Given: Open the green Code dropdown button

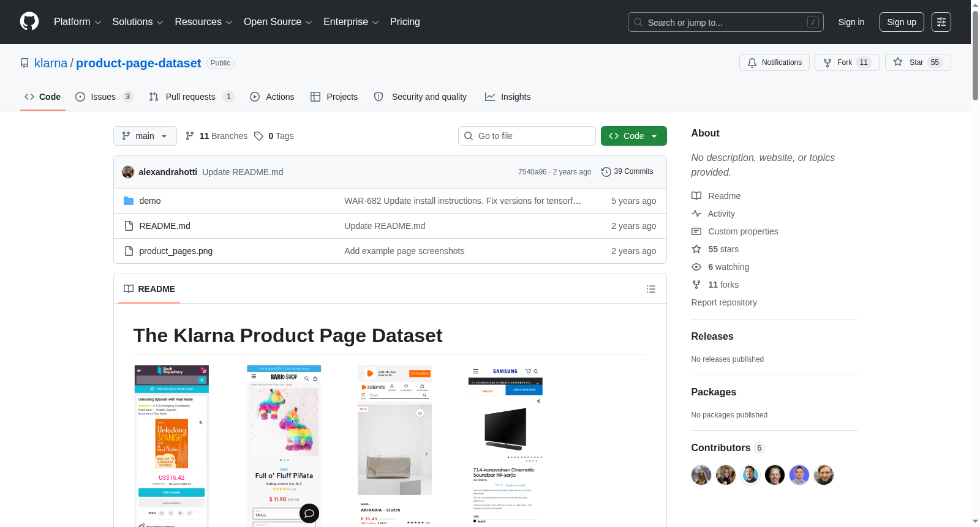Looking at the screenshot, I should point(634,136).
